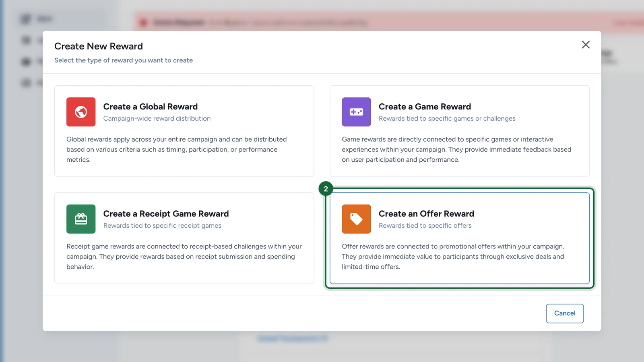This screenshot has height=362, width=644.
Task: Select the 'Create a Global Reward' title
Action: [x=151, y=107]
